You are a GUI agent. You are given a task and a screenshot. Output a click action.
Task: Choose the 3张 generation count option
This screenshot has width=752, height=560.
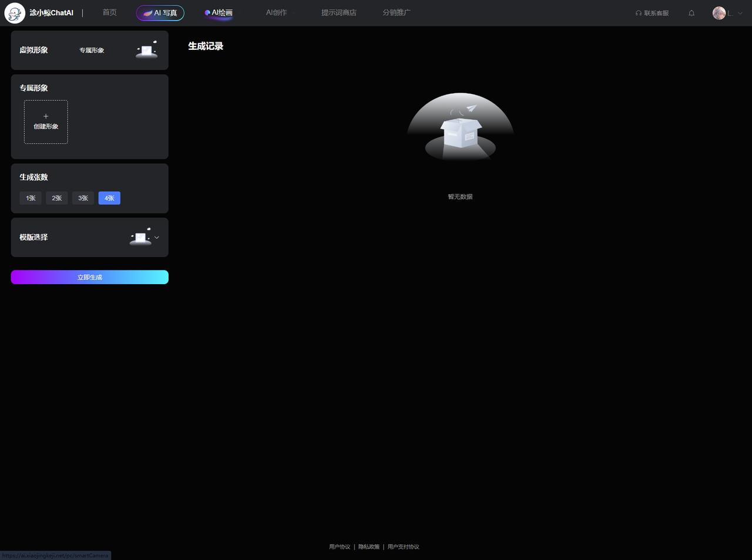click(83, 198)
